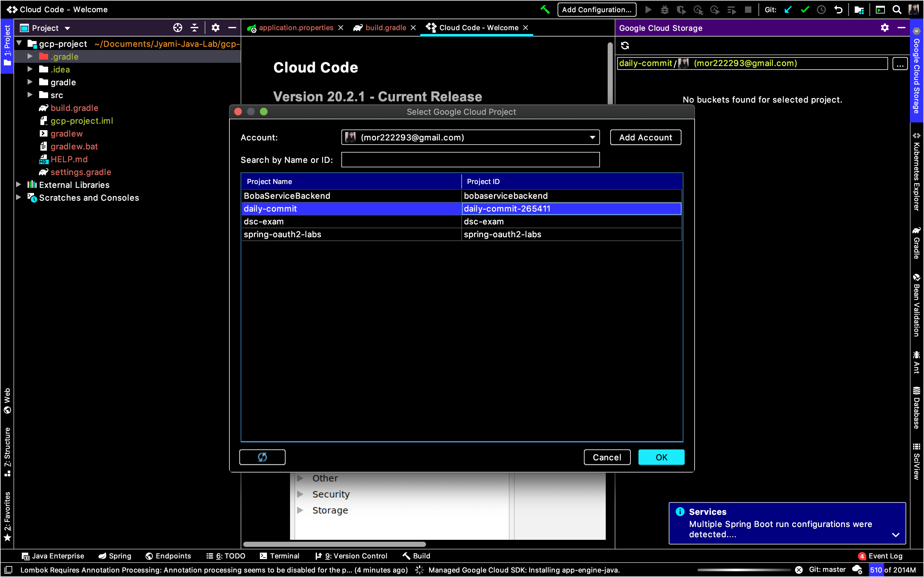Click the Git commit checkmark icon
This screenshot has height=577, width=924.
[805, 10]
